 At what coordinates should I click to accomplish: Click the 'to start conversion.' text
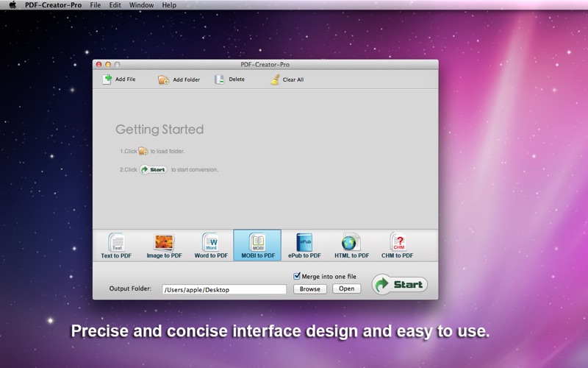pyautogui.click(x=194, y=170)
